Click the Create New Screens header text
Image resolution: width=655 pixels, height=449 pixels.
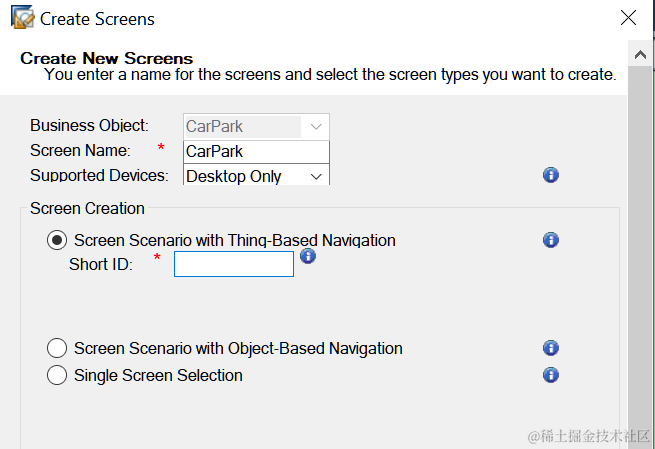pyautogui.click(x=107, y=58)
